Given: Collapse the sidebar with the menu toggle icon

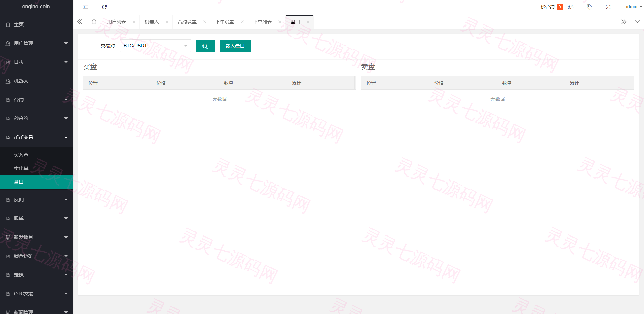Looking at the screenshot, I should pyautogui.click(x=86, y=7).
